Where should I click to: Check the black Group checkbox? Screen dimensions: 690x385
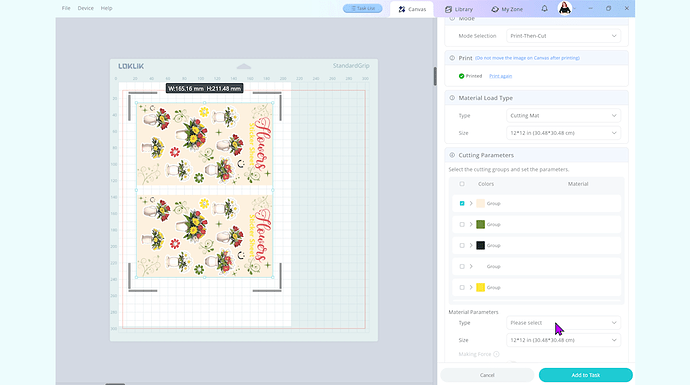pyautogui.click(x=462, y=246)
